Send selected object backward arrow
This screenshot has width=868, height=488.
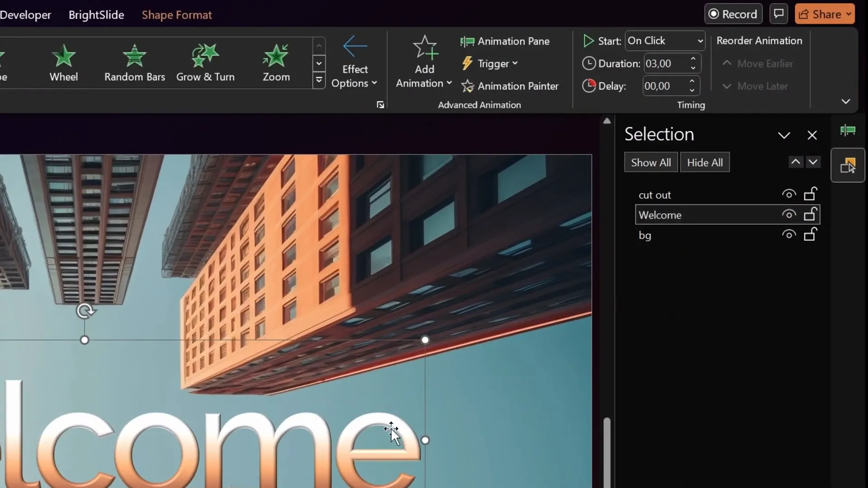click(x=813, y=162)
